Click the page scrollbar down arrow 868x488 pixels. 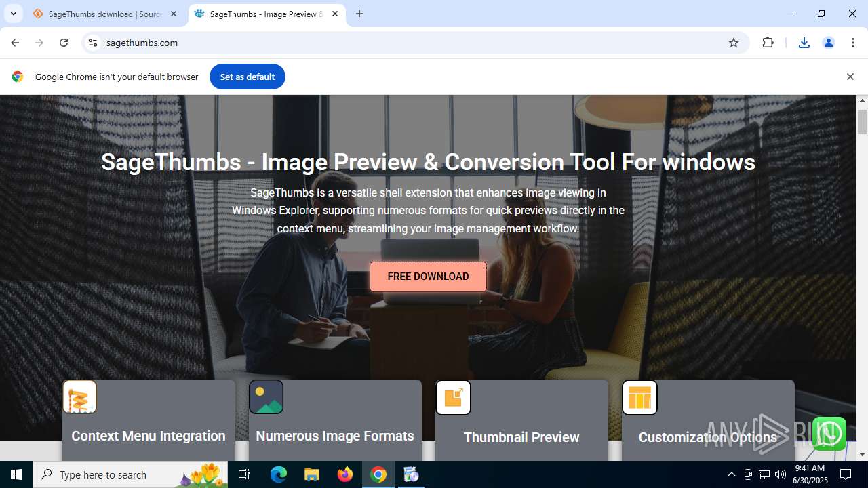863,455
